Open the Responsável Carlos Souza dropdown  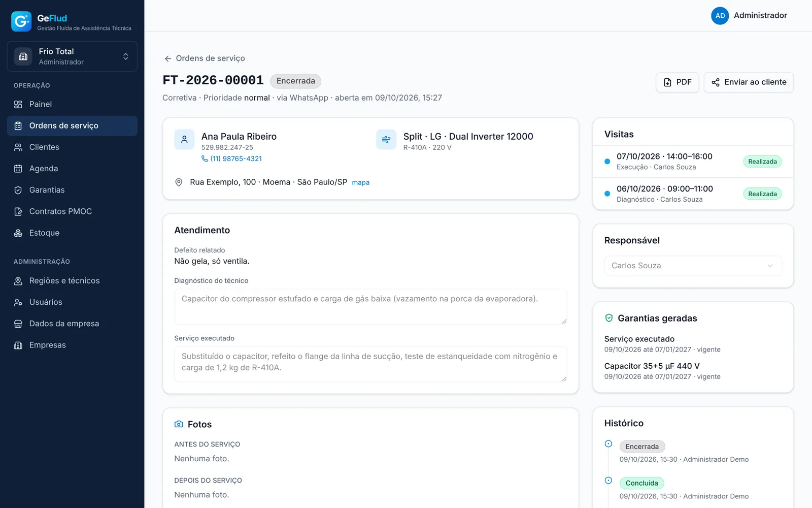tap(693, 266)
